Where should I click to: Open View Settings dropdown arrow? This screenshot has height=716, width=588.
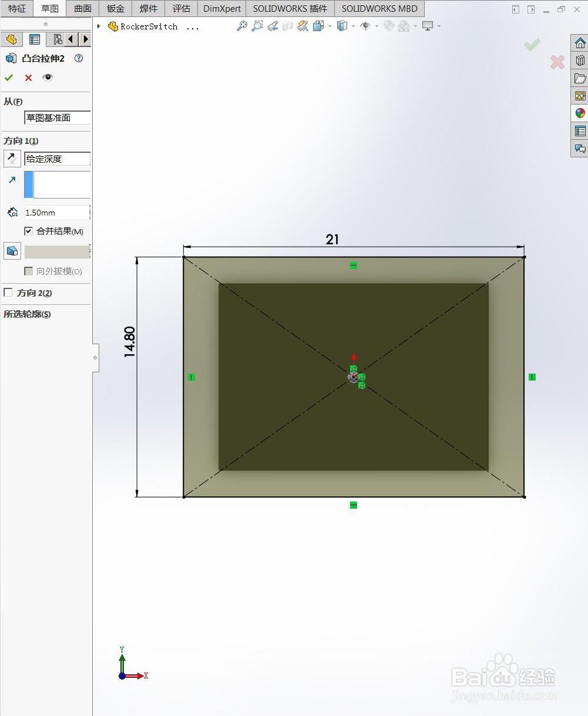[x=439, y=26]
